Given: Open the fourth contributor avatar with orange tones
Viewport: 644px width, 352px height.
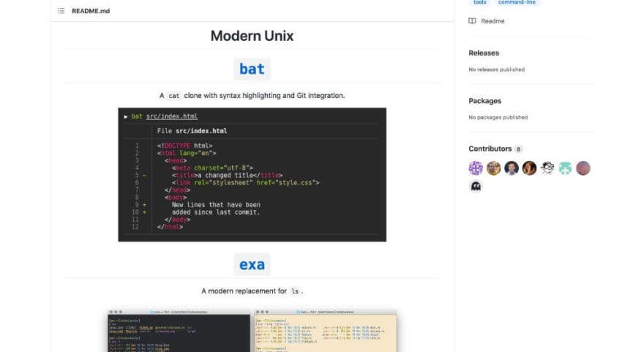Looking at the screenshot, I should pyautogui.click(x=529, y=168).
